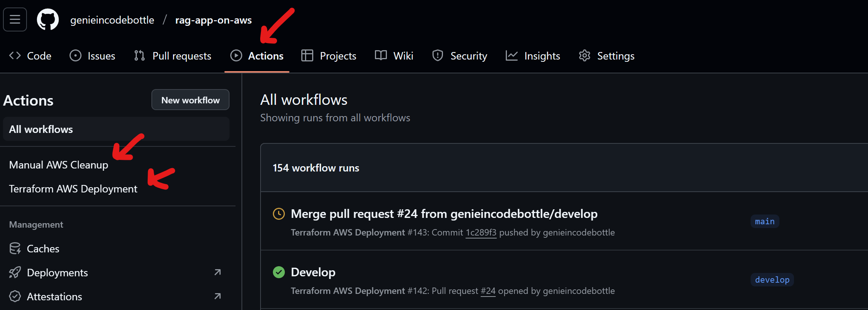Open commit 1c289f3 link
Screen dimensions: 868x310
click(481, 232)
